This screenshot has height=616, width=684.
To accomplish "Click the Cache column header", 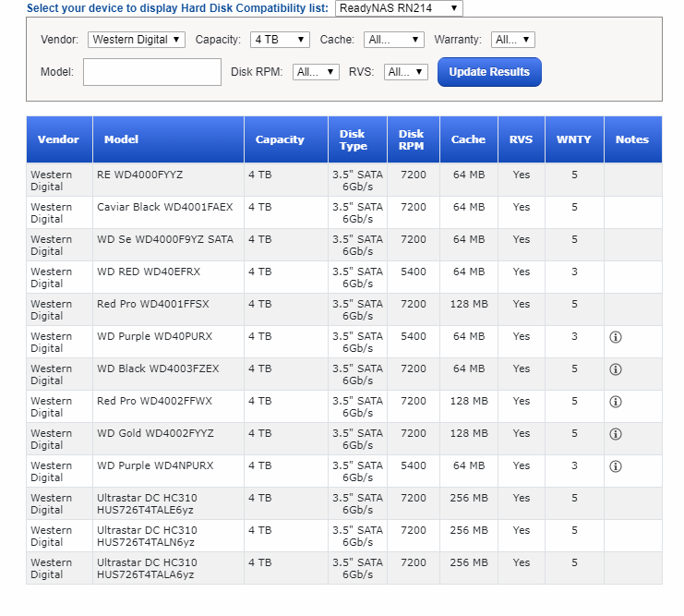I will tap(468, 139).
